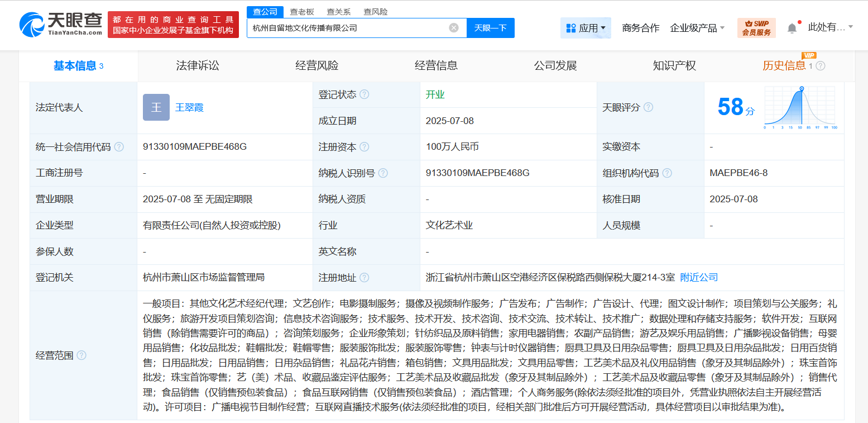The image size is (868, 423).
Task: Click help icon next to 天眼评分
Action: tap(648, 107)
